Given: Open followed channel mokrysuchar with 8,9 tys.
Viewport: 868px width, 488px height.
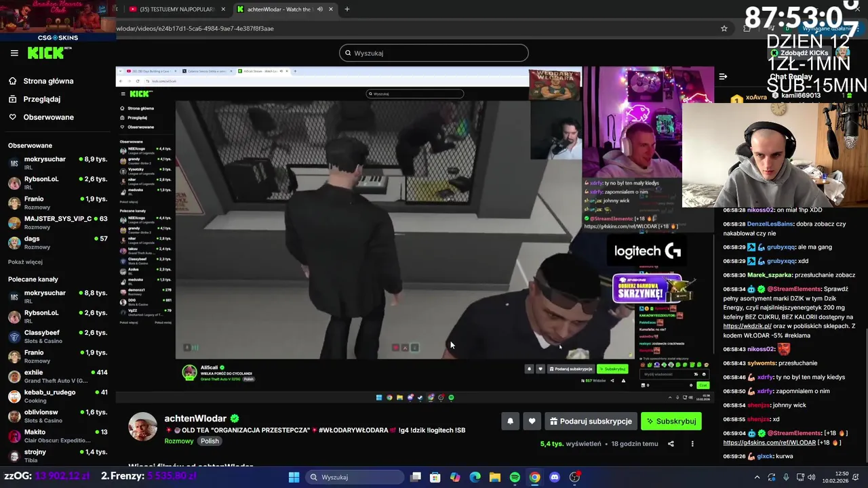Looking at the screenshot, I should point(58,163).
